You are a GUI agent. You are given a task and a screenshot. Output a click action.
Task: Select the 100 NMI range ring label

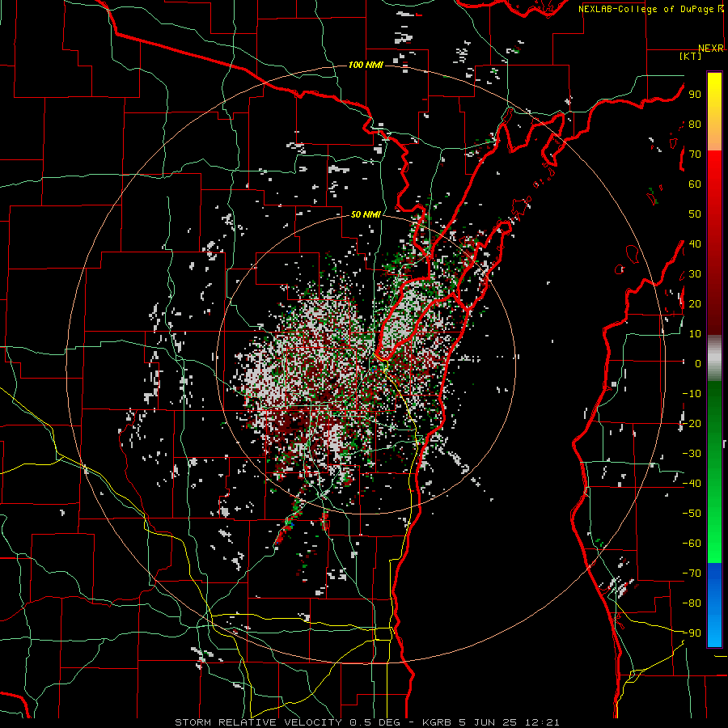[366, 65]
